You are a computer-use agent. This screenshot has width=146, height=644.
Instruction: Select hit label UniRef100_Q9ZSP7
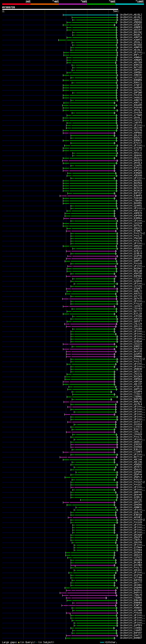(x=131, y=30)
